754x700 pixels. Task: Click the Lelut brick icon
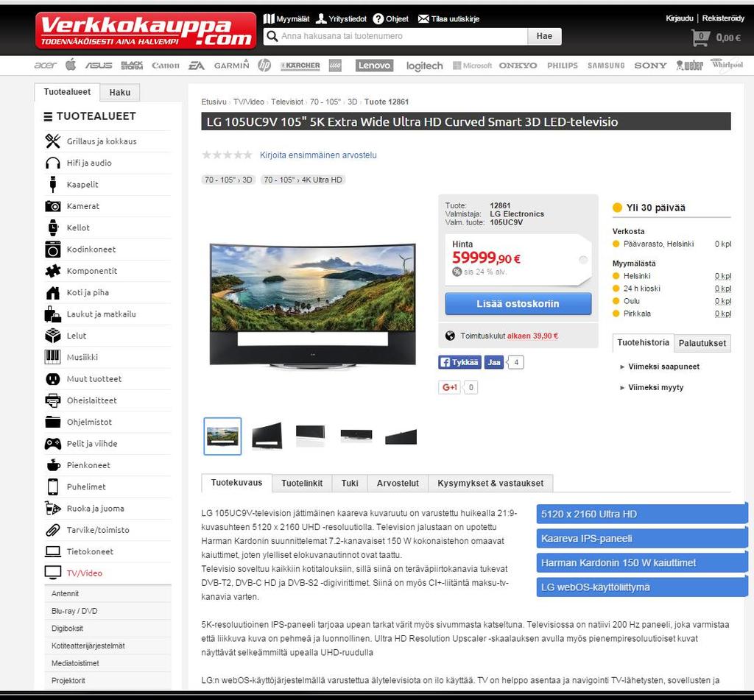click(53, 336)
